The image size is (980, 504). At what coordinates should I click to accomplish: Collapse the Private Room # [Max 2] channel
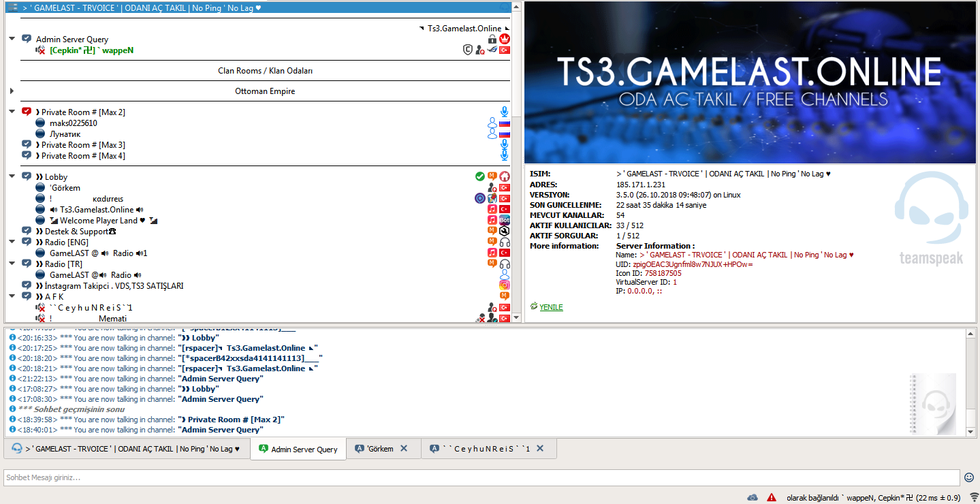coord(12,112)
